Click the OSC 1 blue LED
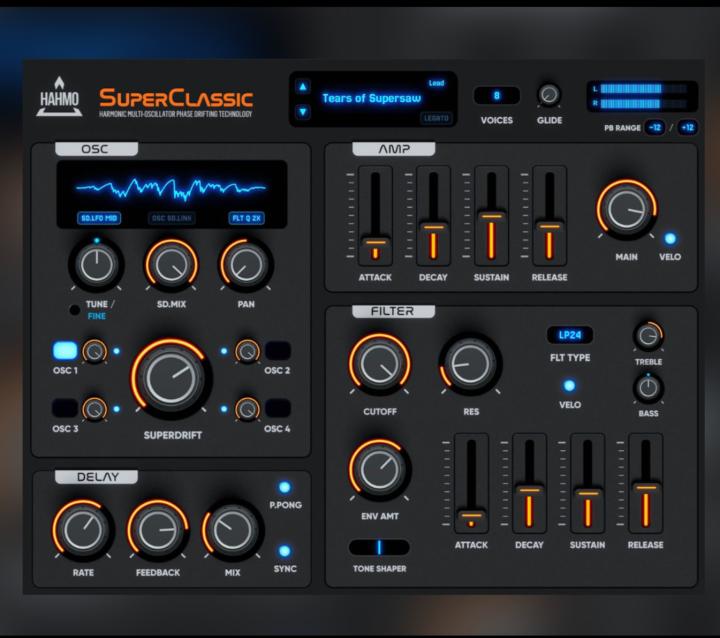The image size is (720, 638). pyautogui.click(x=117, y=351)
